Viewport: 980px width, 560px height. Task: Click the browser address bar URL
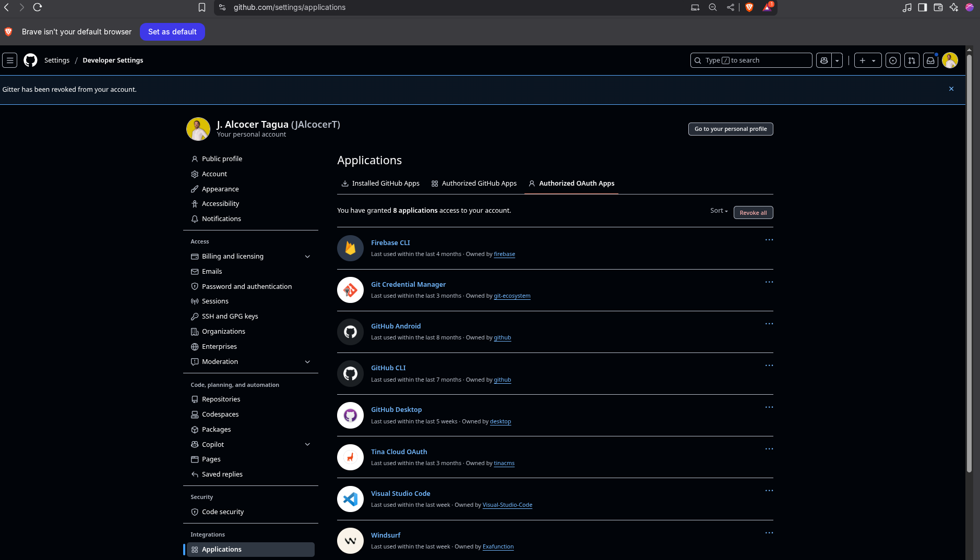289,7
